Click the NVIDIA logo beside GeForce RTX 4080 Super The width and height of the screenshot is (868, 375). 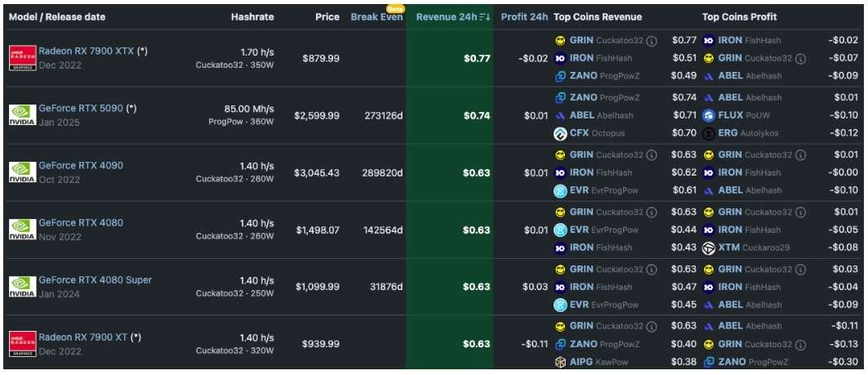[x=23, y=287]
